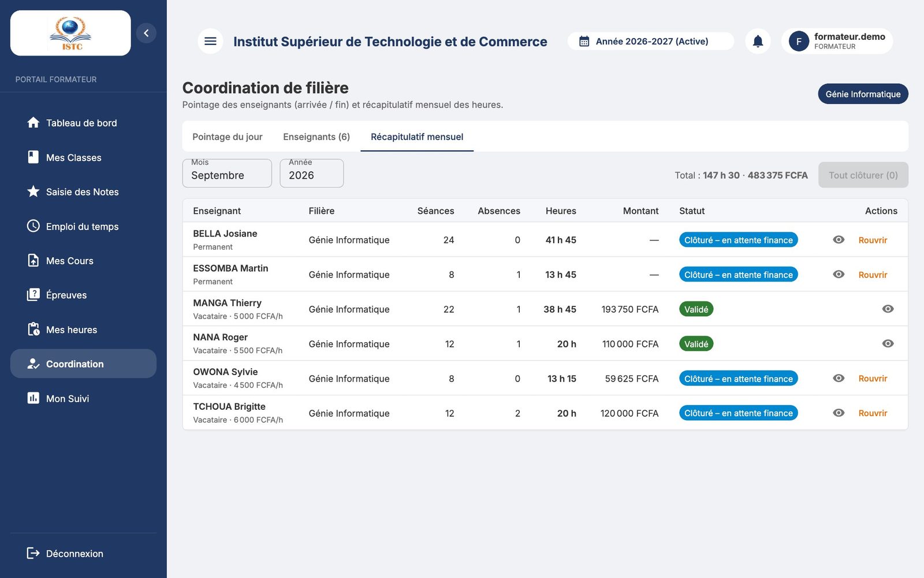Click the 193 750 FCFA amount cell
Screen dimensions: 924x578
[x=630, y=309]
